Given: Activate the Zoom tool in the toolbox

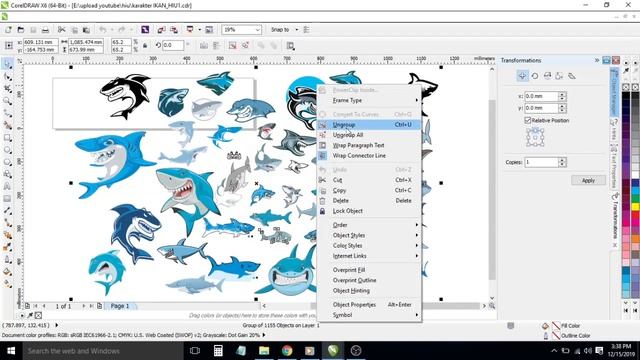Looking at the screenshot, I should pyautogui.click(x=7, y=101).
